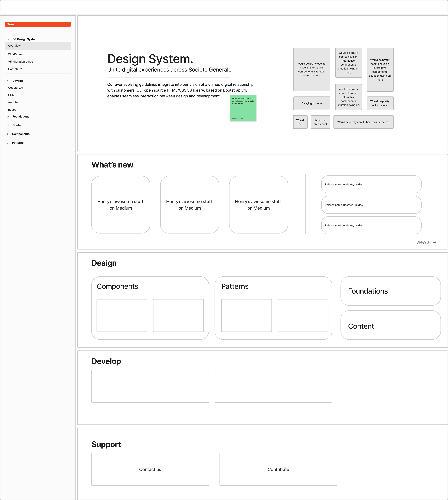Click the wide 'have an interactive...' bottom tile
Screen dimensions: 448x500
pos(364,122)
